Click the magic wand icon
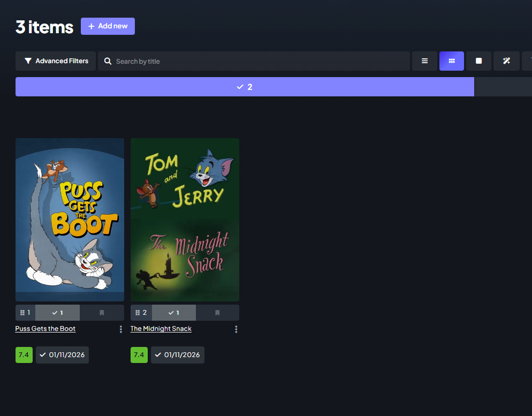The width and height of the screenshot is (532, 416). [506, 61]
